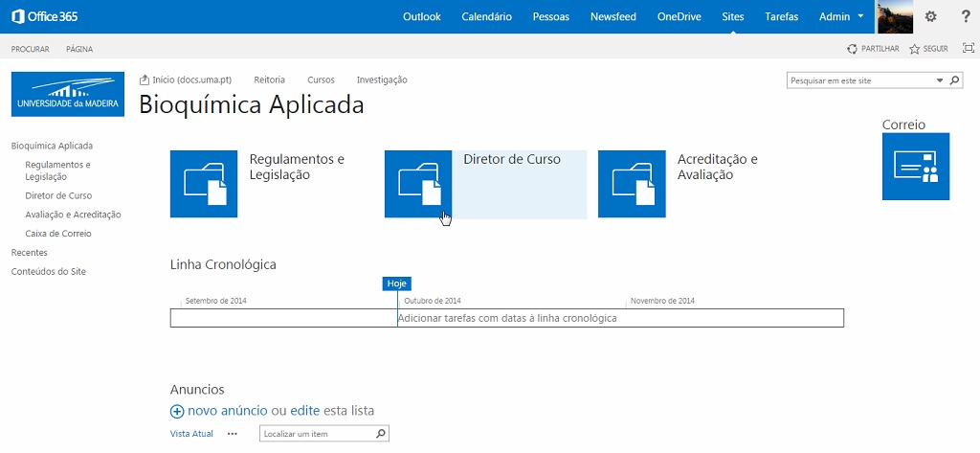980x453 pixels.
Task: Open the settings gear icon
Action: (x=930, y=17)
